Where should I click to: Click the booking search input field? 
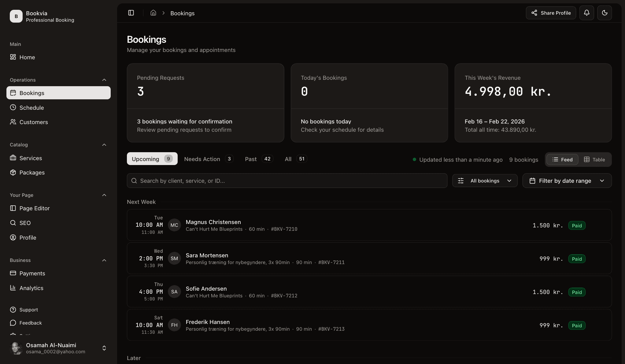click(x=287, y=181)
